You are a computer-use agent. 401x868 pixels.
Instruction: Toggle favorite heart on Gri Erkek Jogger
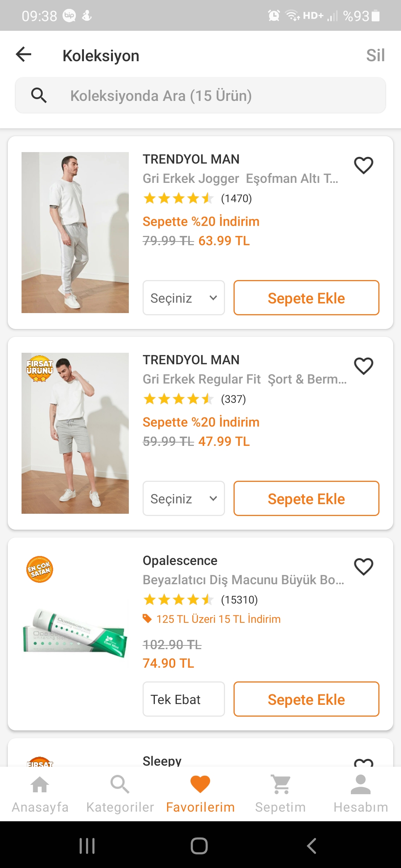click(x=363, y=165)
